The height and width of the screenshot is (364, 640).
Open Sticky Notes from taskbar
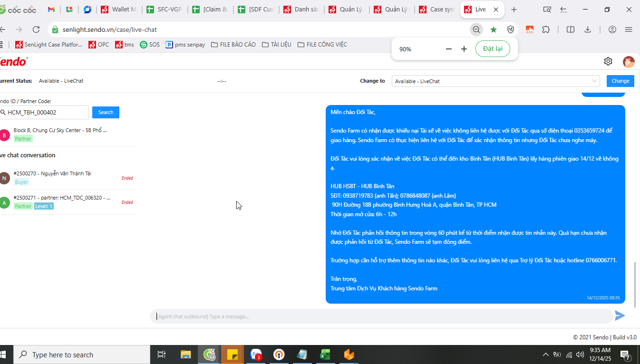[x=233, y=355]
